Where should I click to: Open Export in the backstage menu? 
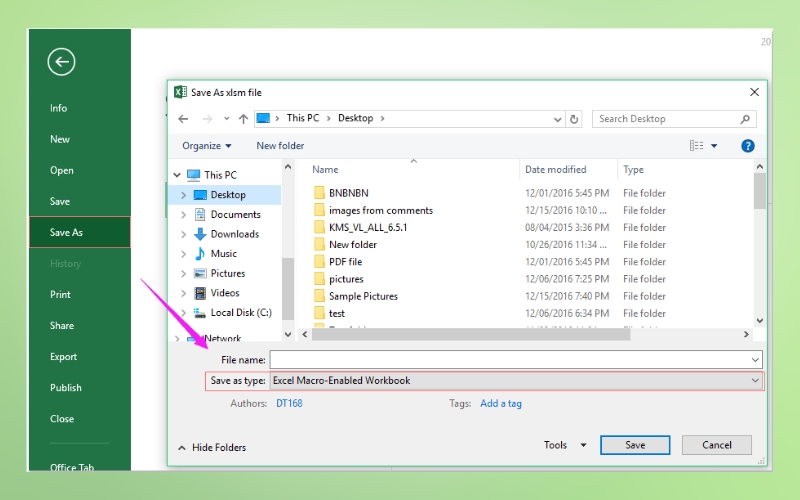pos(63,357)
